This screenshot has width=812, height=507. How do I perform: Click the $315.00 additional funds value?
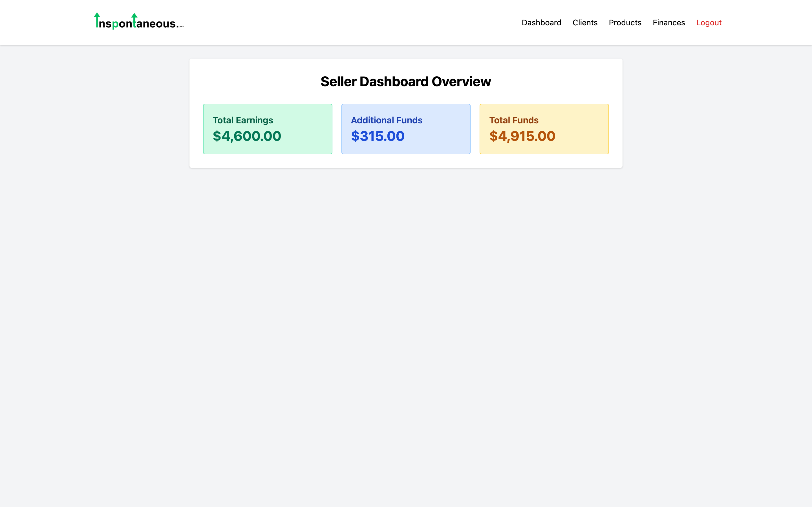[378, 136]
